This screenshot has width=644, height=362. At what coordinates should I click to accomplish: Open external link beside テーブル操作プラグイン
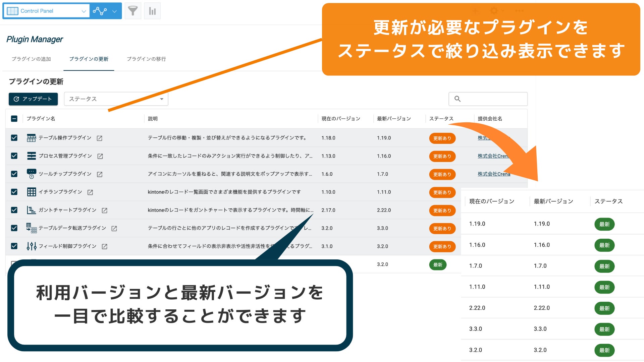pos(100,138)
